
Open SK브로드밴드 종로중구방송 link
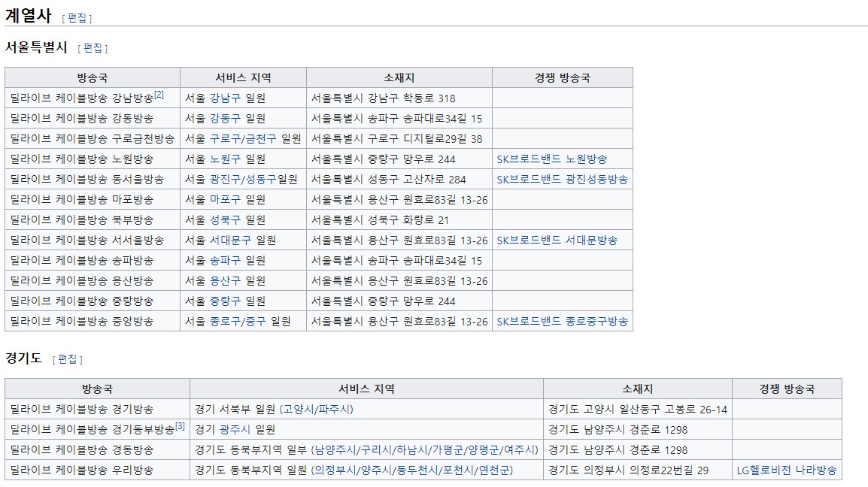[562, 321]
